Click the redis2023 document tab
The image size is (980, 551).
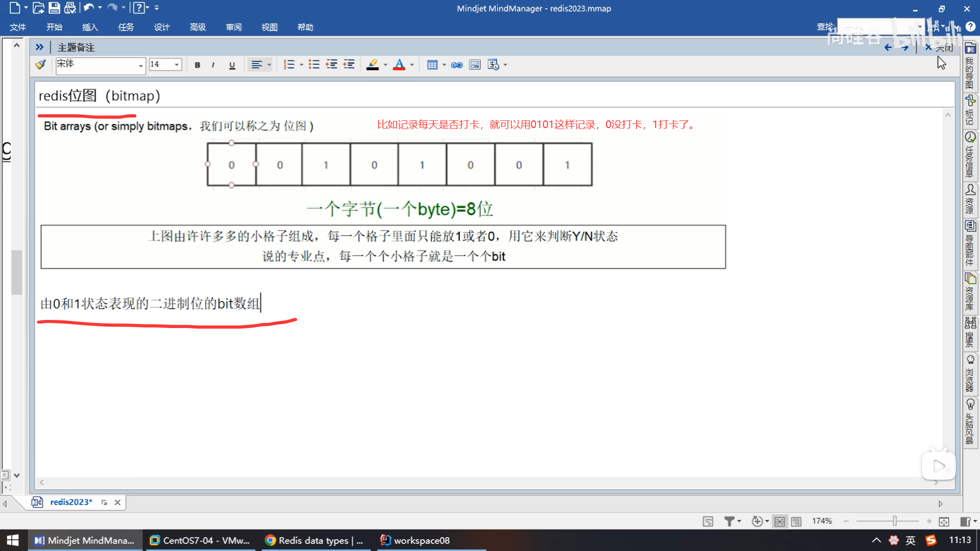tap(71, 502)
